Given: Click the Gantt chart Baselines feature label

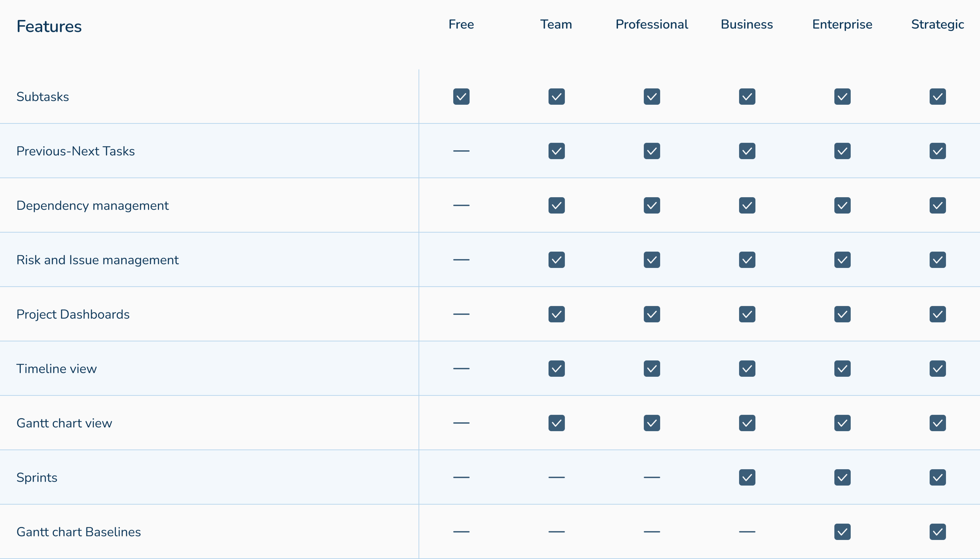Looking at the screenshot, I should point(79,532).
